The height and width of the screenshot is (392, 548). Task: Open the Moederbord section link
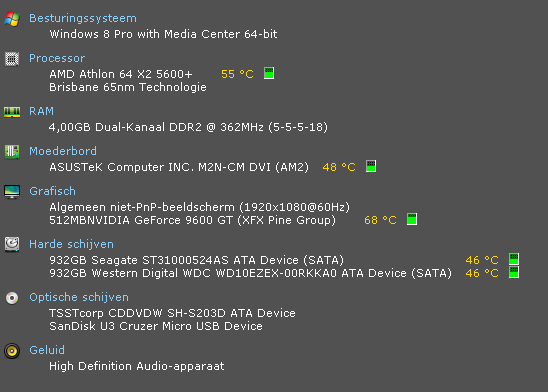[x=63, y=151]
